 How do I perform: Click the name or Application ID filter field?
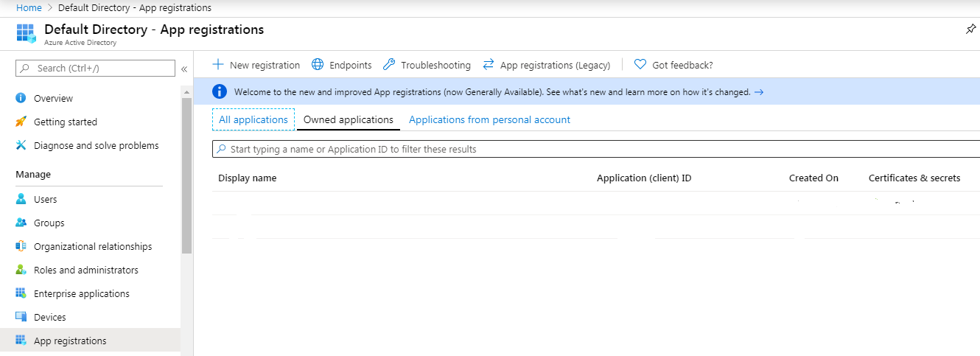(595, 149)
